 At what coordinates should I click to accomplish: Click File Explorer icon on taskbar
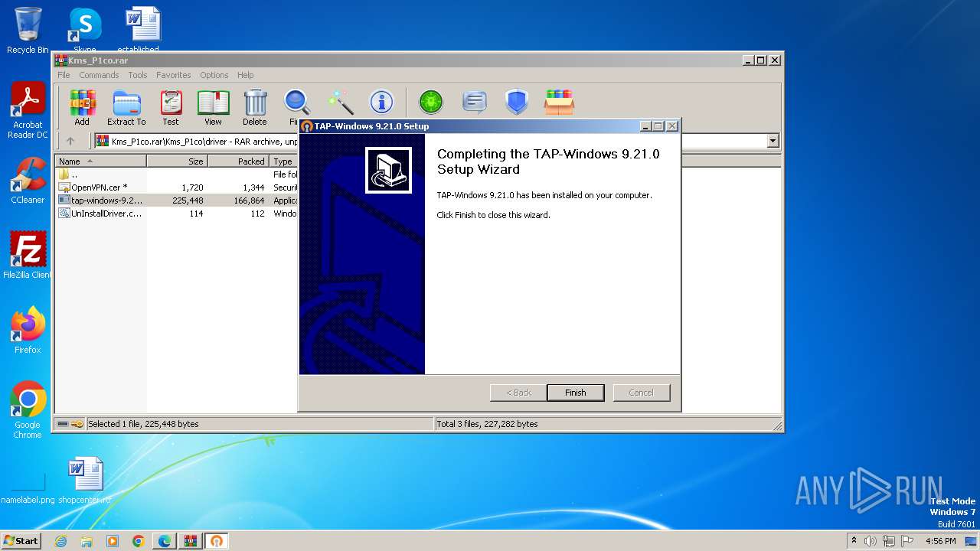87,541
